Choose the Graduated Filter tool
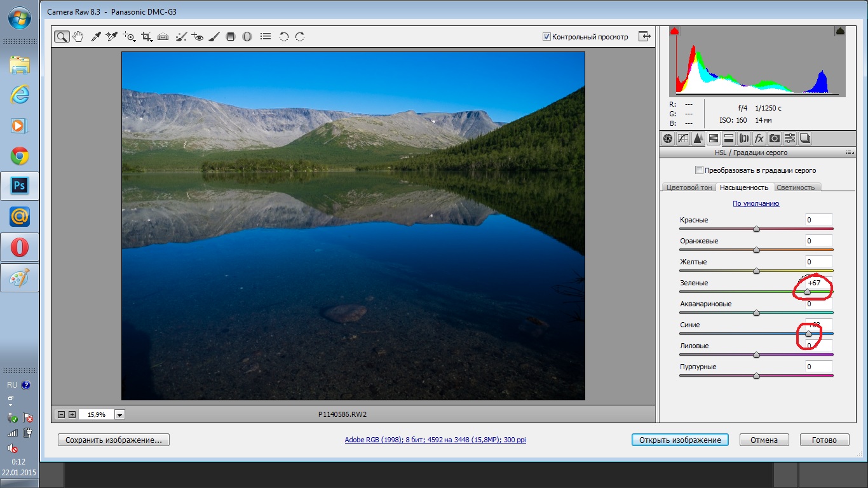Image resolution: width=868 pixels, height=488 pixels. click(231, 37)
